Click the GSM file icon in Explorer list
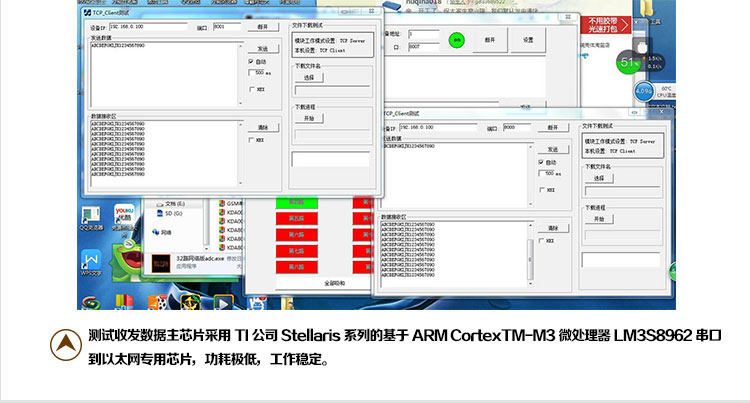750x403 pixels. 222,204
